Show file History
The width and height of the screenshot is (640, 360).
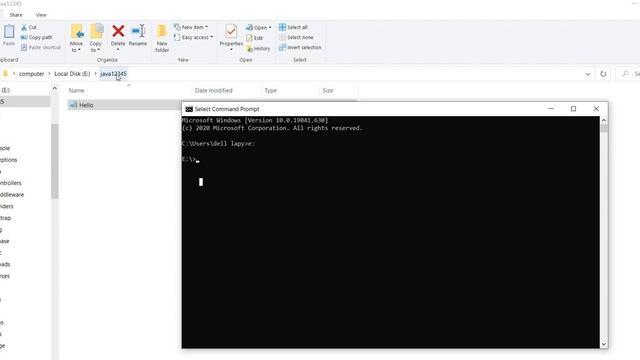(258, 48)
